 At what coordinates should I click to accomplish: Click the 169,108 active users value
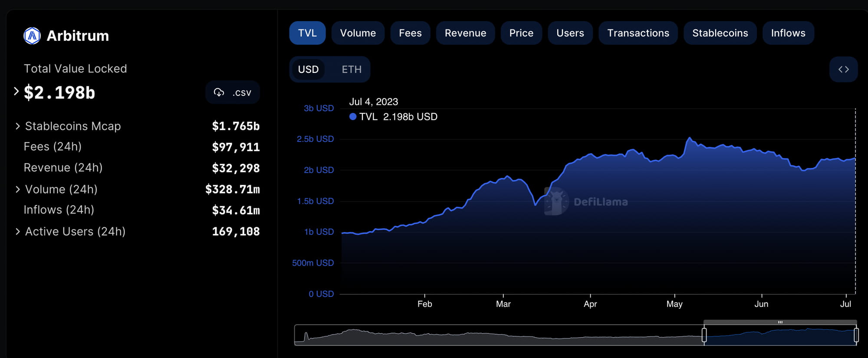236,232
